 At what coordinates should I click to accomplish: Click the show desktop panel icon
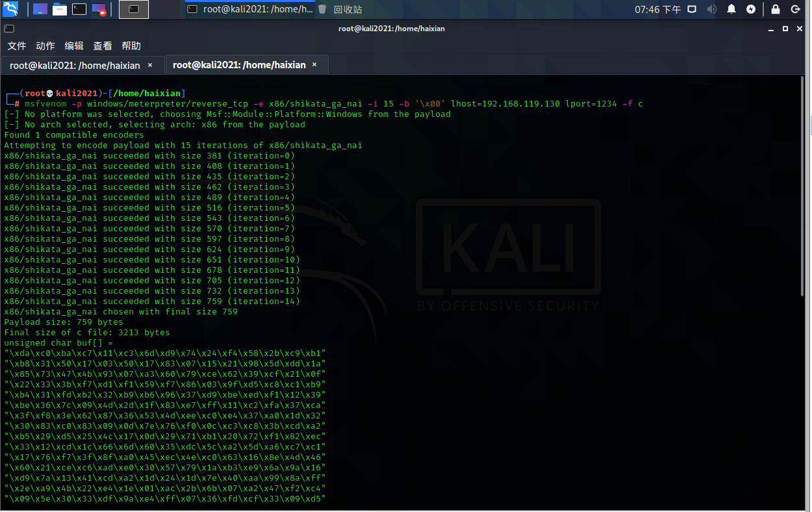(40, 9)
